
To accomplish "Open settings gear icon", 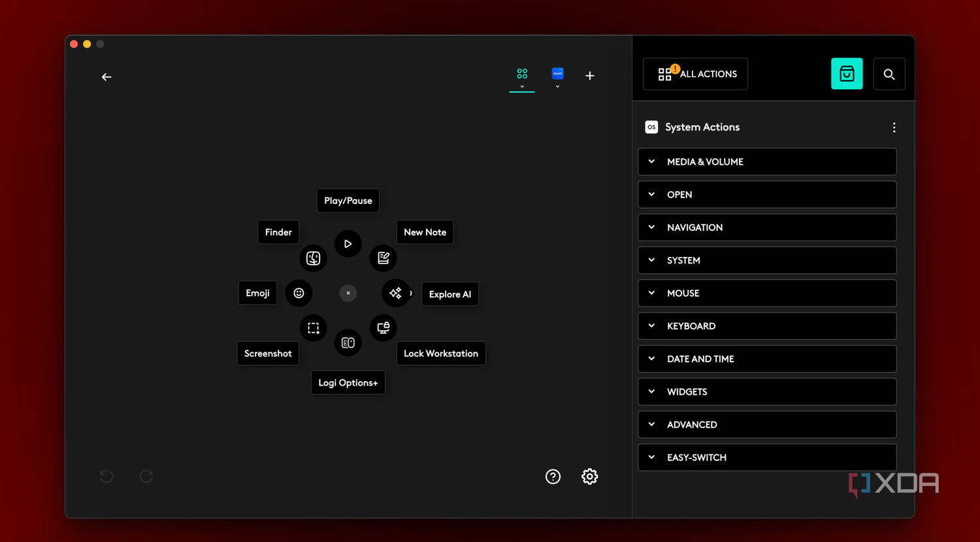I will click(x=590, y=477).
